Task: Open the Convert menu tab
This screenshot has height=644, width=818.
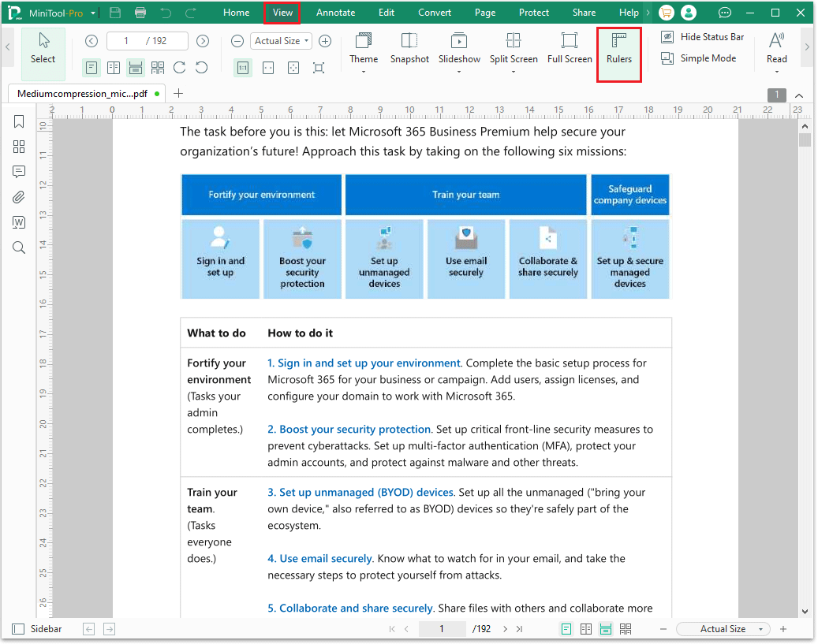Action: pos(435,13)
